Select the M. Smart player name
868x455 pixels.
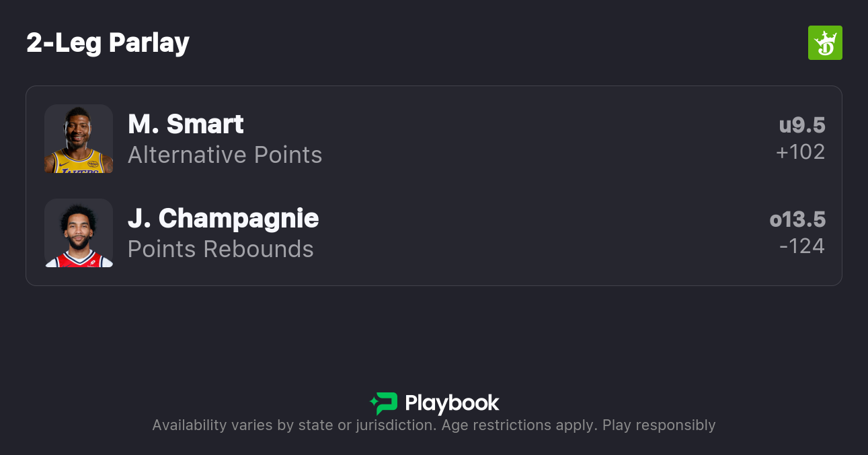coord(186,125)
